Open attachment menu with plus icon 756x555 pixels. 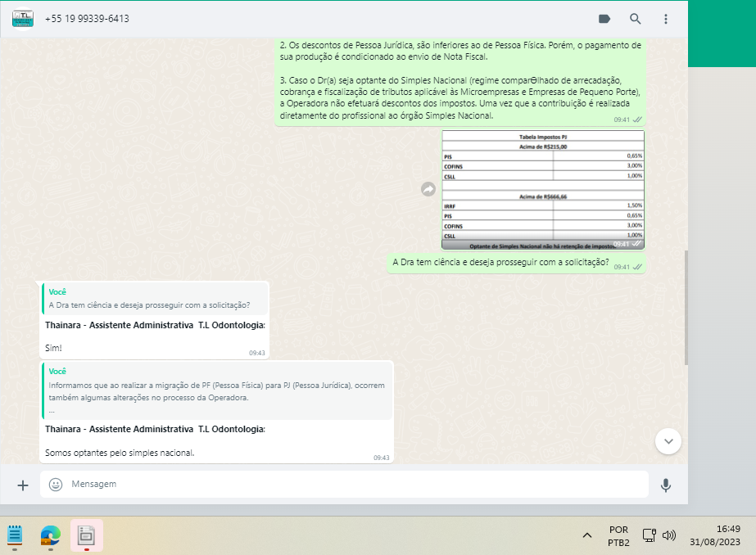[23, 485]
